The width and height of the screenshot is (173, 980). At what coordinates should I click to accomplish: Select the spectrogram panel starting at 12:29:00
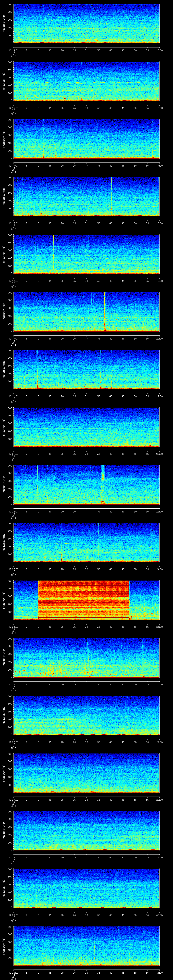(x=86, y=888)
